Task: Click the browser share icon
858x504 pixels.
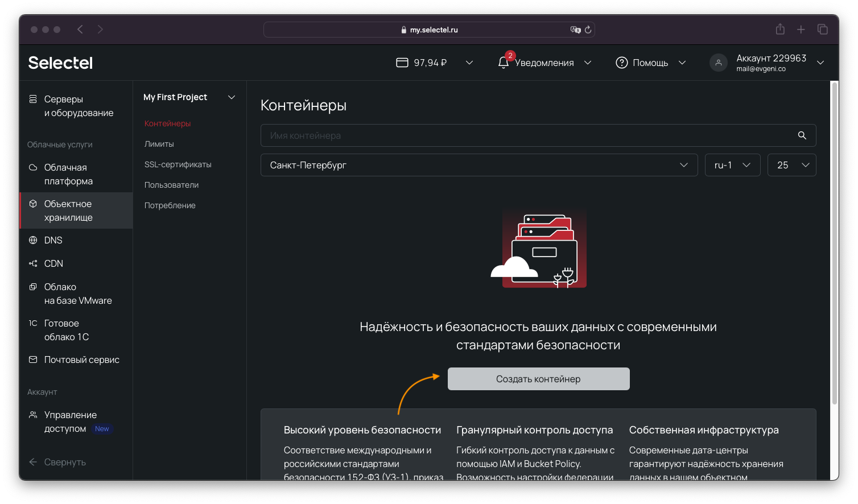Action: [780, 29]
